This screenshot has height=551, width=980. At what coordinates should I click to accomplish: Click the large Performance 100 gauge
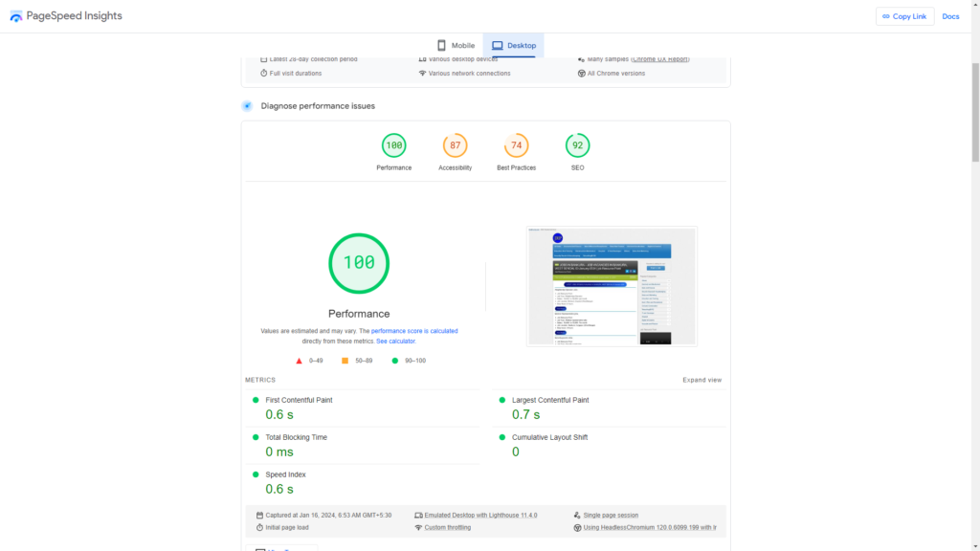(x=359, y=263)
